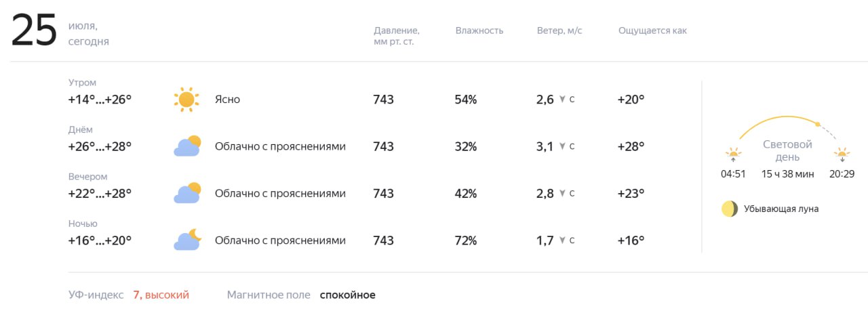This screenshot has height=315, width=868.
Task: Click the sunrise icon above 04:51
Action: [733, 154]
